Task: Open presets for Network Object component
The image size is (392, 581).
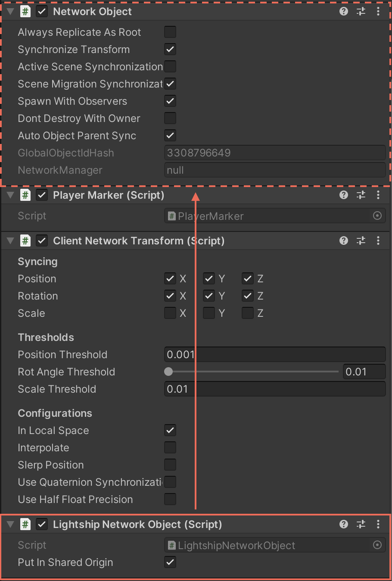Action: coord(361,12)
